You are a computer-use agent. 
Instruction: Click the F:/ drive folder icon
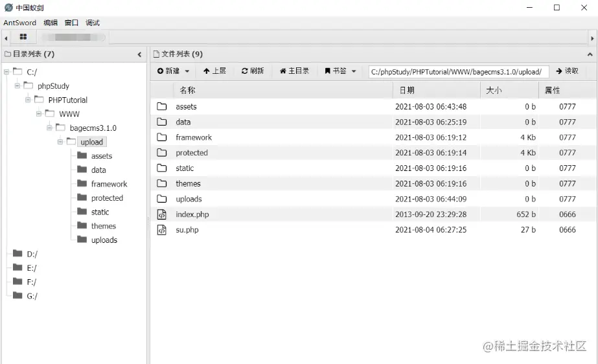pyautogui.click(x=17, y=281)
